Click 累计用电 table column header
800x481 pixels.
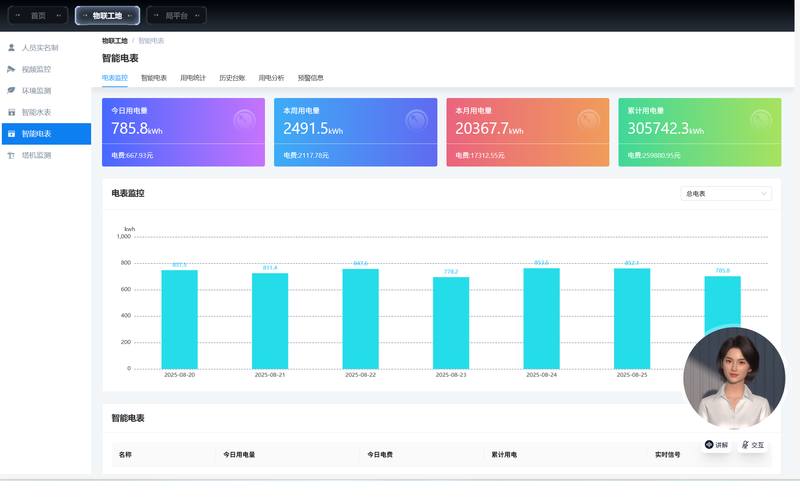tap(504, 454)
